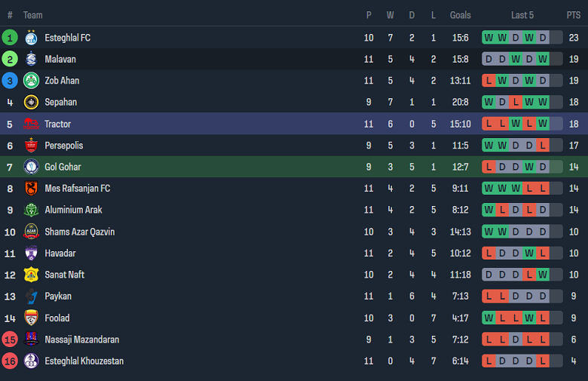588x381 pixels.
Task: Click the Foolad club crest
Action: coord(31,318)
